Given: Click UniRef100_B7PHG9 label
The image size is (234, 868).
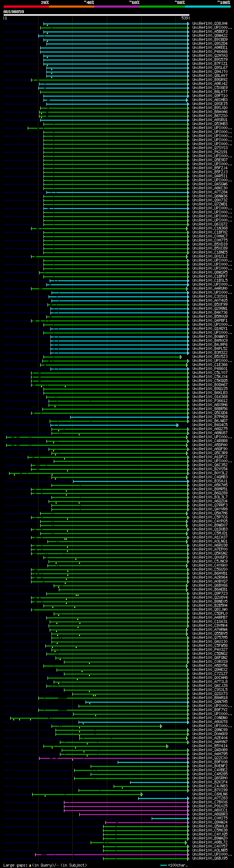Looking at the screenshot, I should point(210,417).
